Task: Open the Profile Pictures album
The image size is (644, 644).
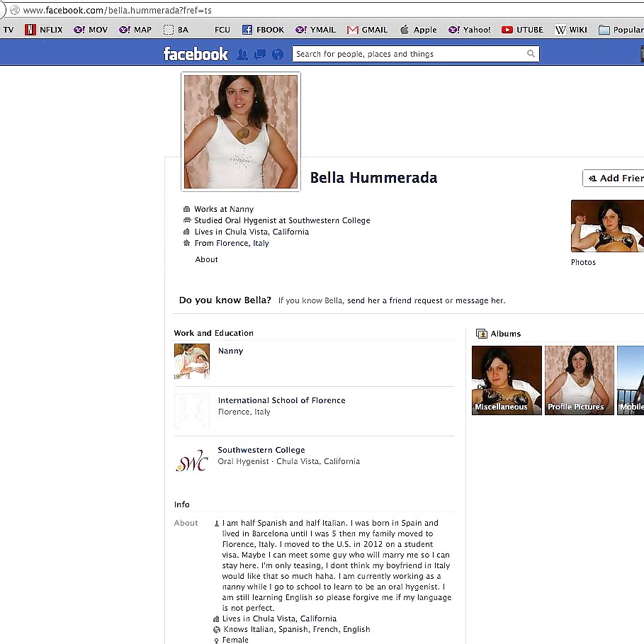Action: [579, 380]
